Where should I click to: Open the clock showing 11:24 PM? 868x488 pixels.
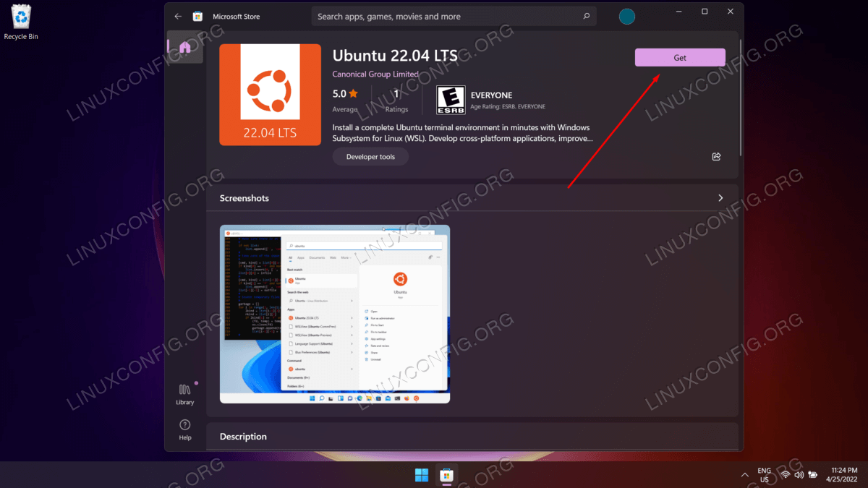pyautogui.click(x=843, y=475)
